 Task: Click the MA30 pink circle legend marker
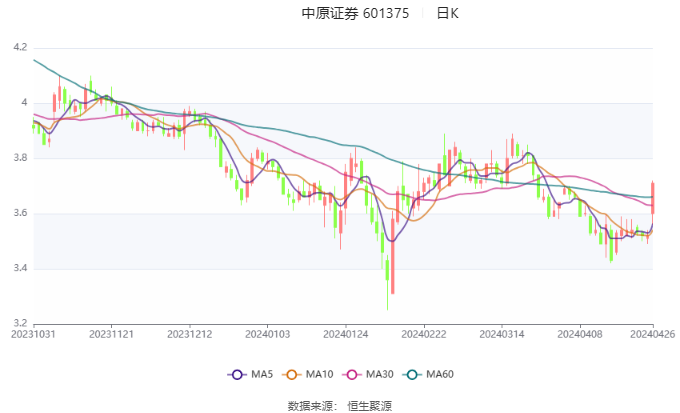point(352,375)
